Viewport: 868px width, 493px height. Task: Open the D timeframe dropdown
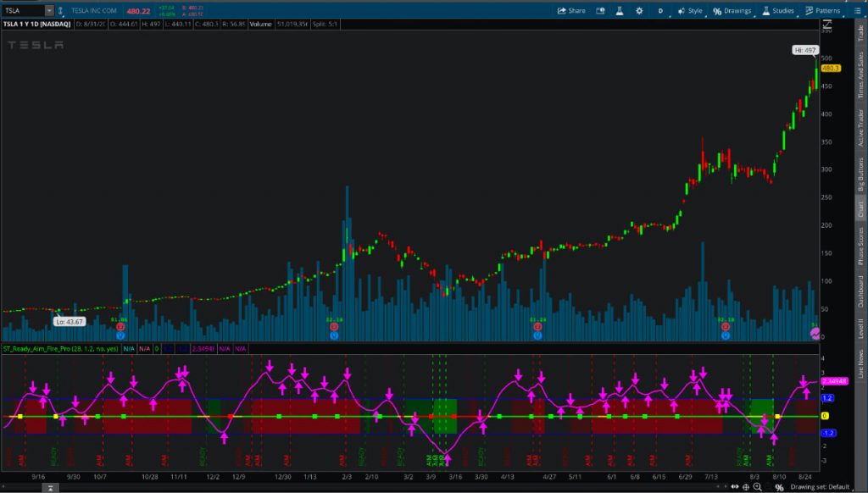(660, 10)
